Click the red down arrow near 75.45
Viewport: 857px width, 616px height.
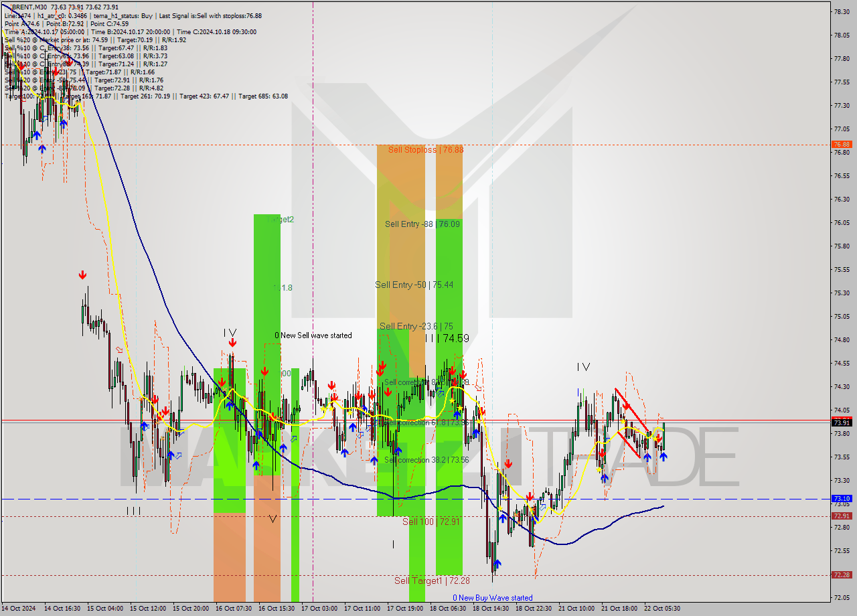tap(82, 275)
